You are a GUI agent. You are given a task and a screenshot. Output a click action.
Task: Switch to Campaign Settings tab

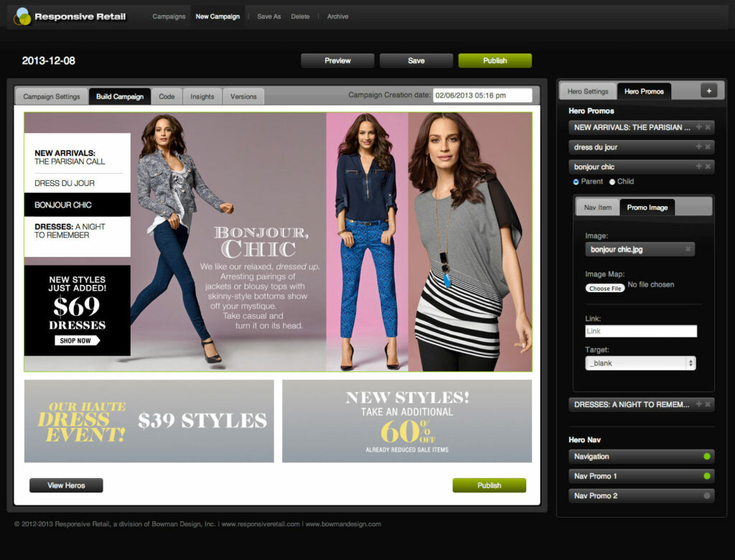(52, 96)
